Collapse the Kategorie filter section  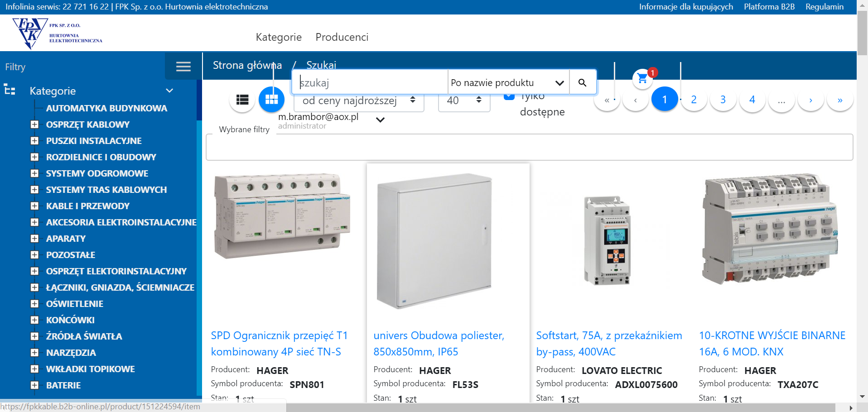click(x=169, y=91)
